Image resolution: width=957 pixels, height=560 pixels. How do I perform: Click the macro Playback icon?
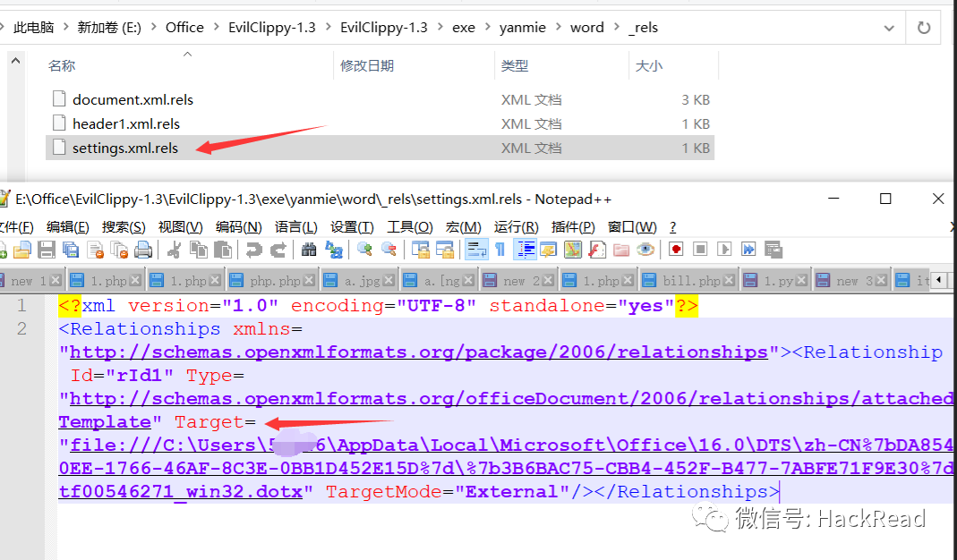click(724, 250)
